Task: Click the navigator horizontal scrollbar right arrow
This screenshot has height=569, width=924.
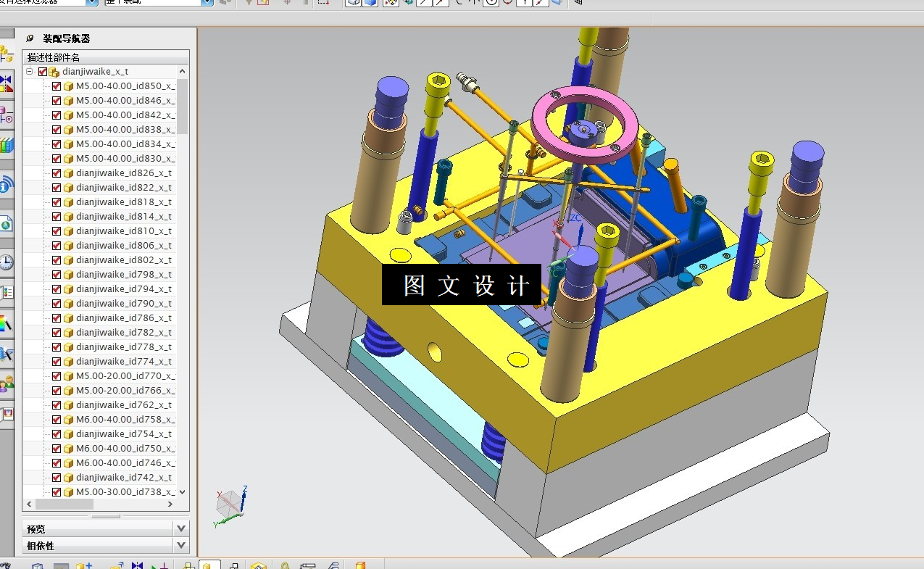Action: click(171, 504)
